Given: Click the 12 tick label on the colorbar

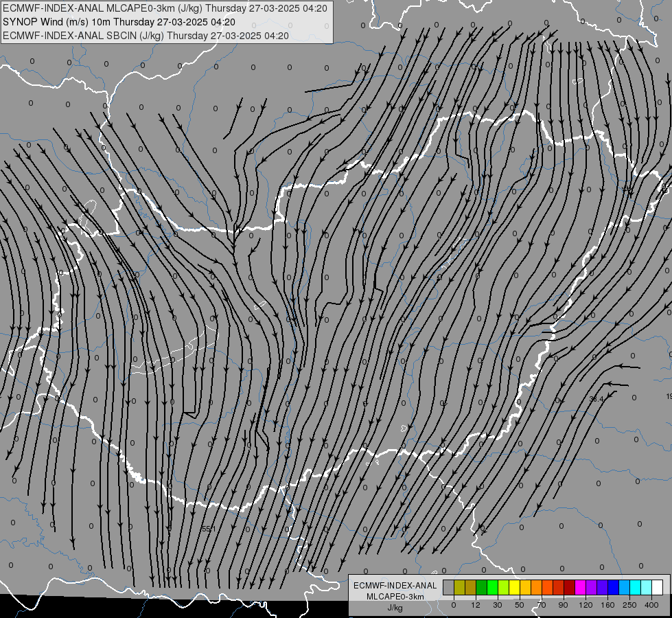Looking at the screenshot, I should point(476,605).
